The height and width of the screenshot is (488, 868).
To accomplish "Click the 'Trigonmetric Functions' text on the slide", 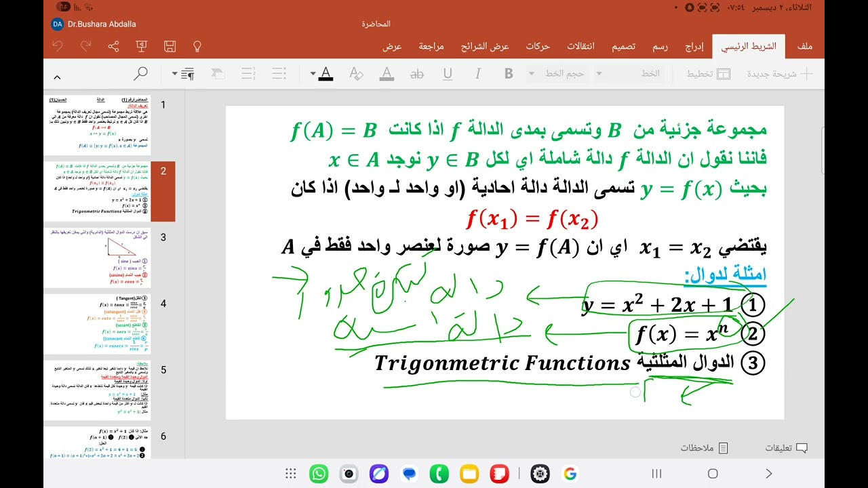I will [x=502, y=363].
